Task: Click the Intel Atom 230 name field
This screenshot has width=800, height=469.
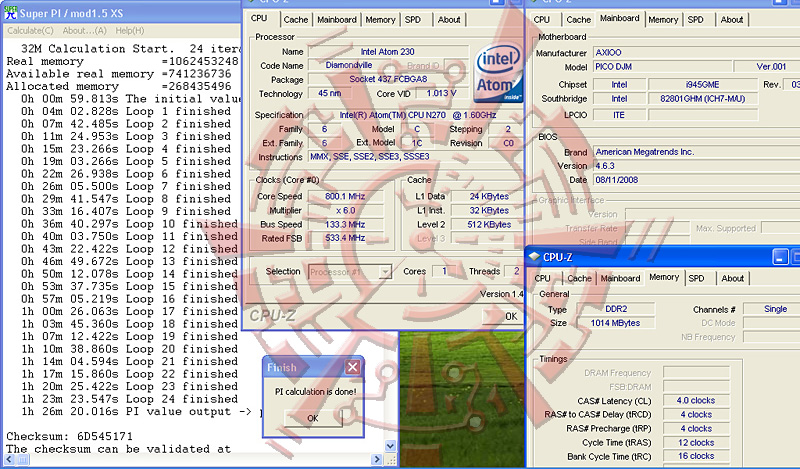Action: coord(388,52)
